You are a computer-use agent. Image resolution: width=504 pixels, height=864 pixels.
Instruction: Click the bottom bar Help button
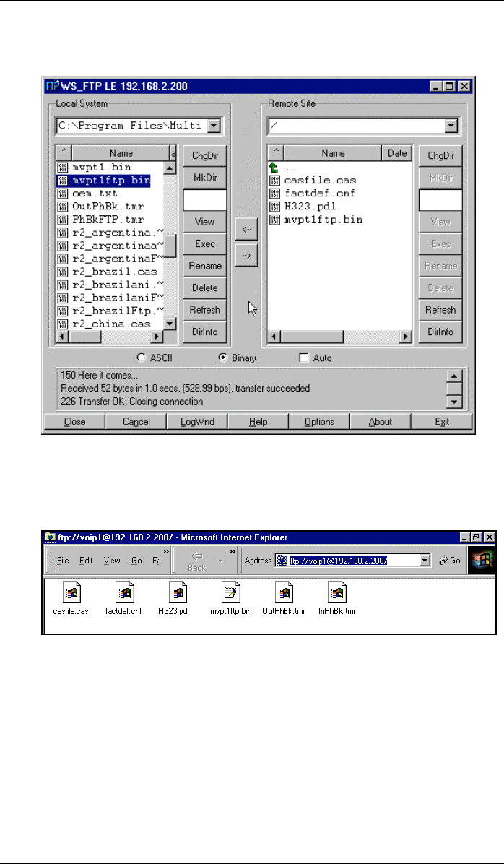click(x=258, y=422)
